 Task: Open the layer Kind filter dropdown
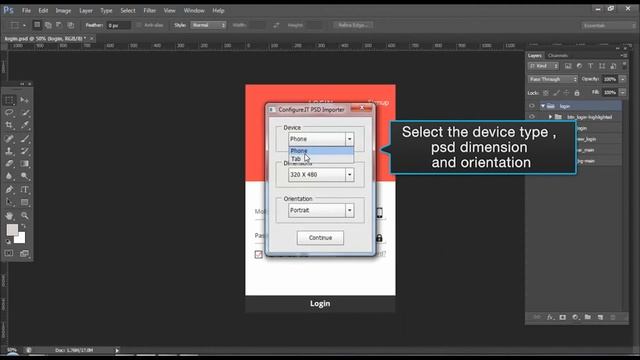click(543, 66)
